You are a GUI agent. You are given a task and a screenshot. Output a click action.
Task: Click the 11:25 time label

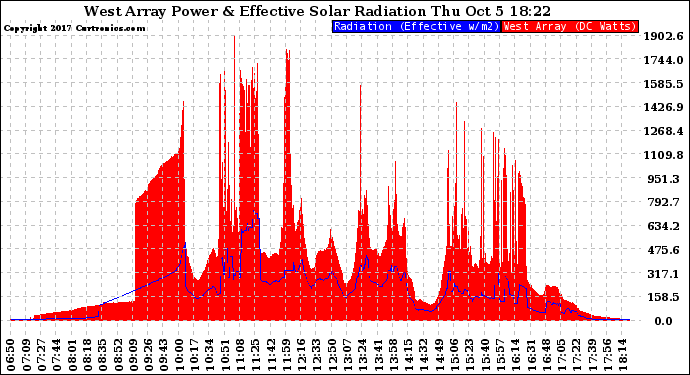point(256,355)
